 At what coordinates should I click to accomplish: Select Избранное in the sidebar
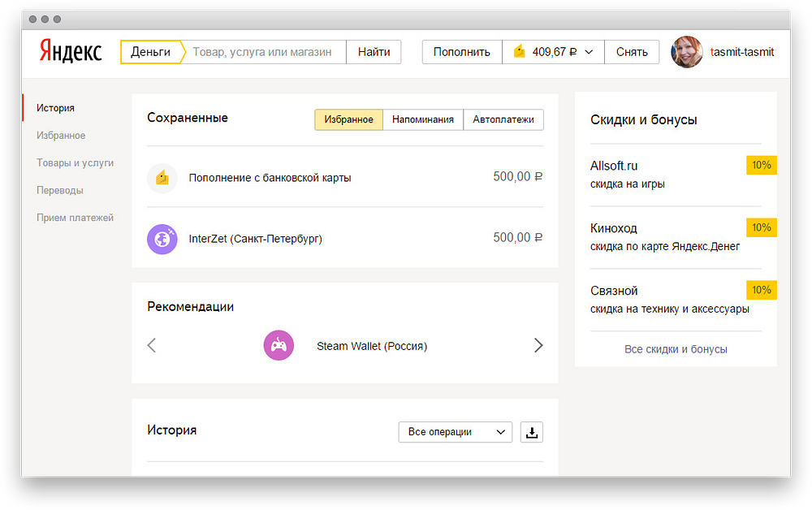click(61, 135)
